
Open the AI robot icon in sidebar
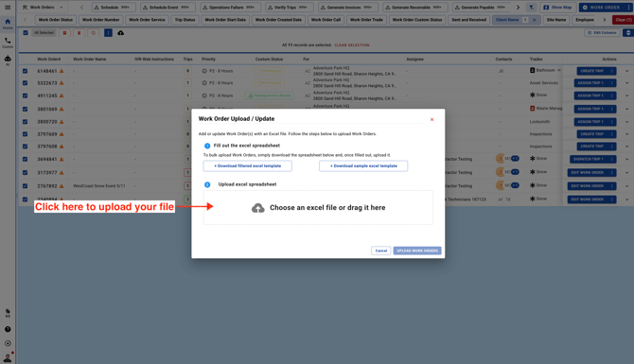point(8,61)
